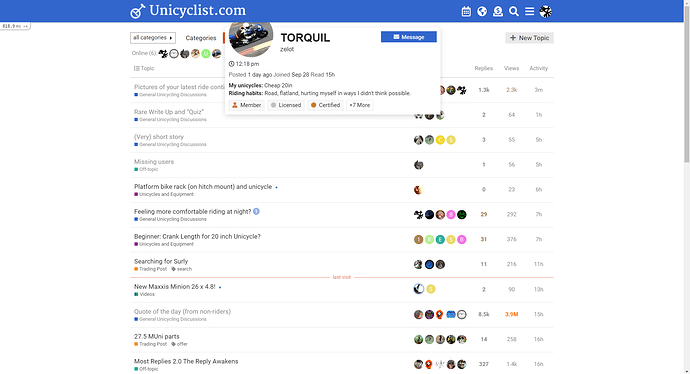690x374 pixels.
Task: Toggle bulk select icon beside Topic header
Action: click(x=136, y=68)
